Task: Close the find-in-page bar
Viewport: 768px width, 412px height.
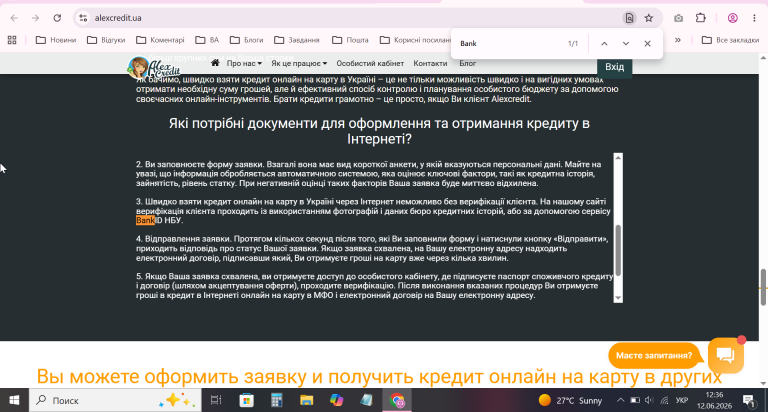Action: click(648, 44)
